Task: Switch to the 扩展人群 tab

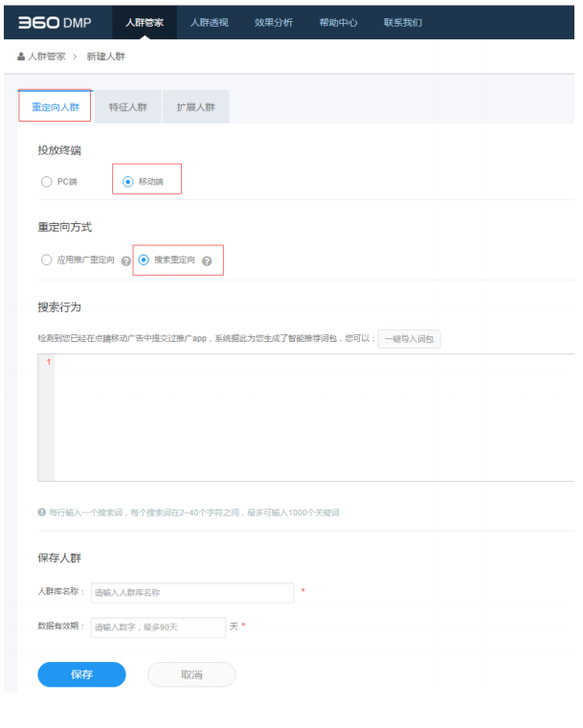Action: coord(195,107)
